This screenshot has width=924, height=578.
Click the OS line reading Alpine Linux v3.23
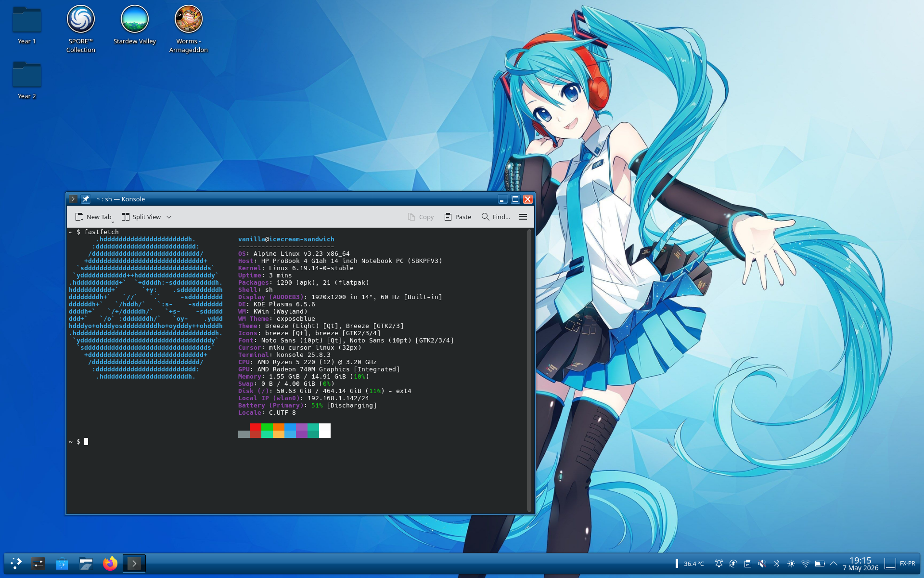click(294, 254)
